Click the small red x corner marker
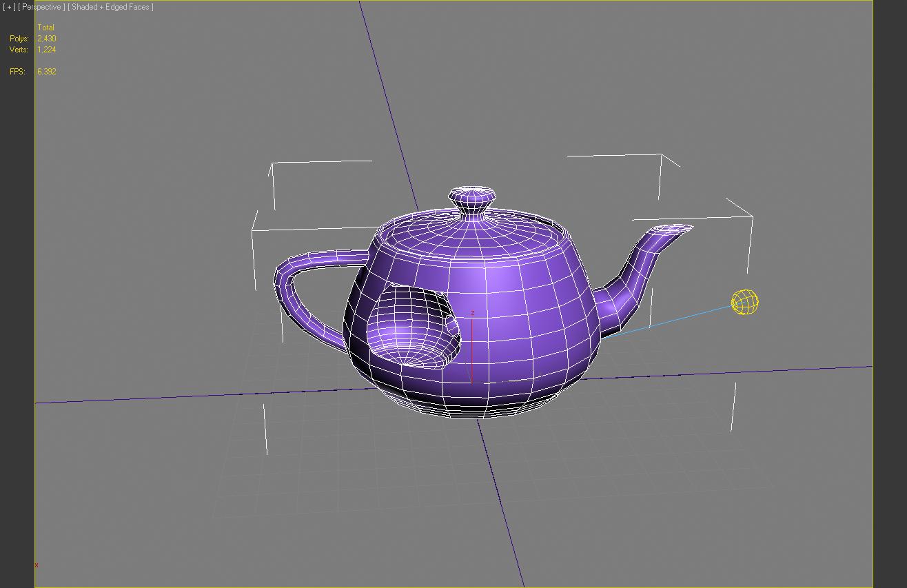 pos(37,565)
